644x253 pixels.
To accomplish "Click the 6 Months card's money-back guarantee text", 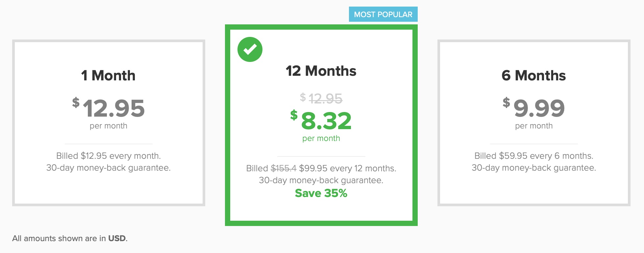I will pyautogui.click(x=533, y=168).
